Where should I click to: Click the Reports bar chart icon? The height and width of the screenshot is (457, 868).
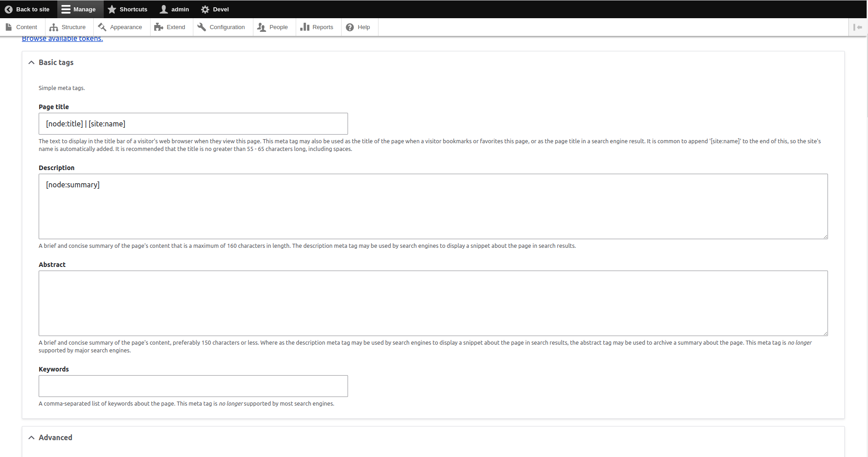[305, 27]
